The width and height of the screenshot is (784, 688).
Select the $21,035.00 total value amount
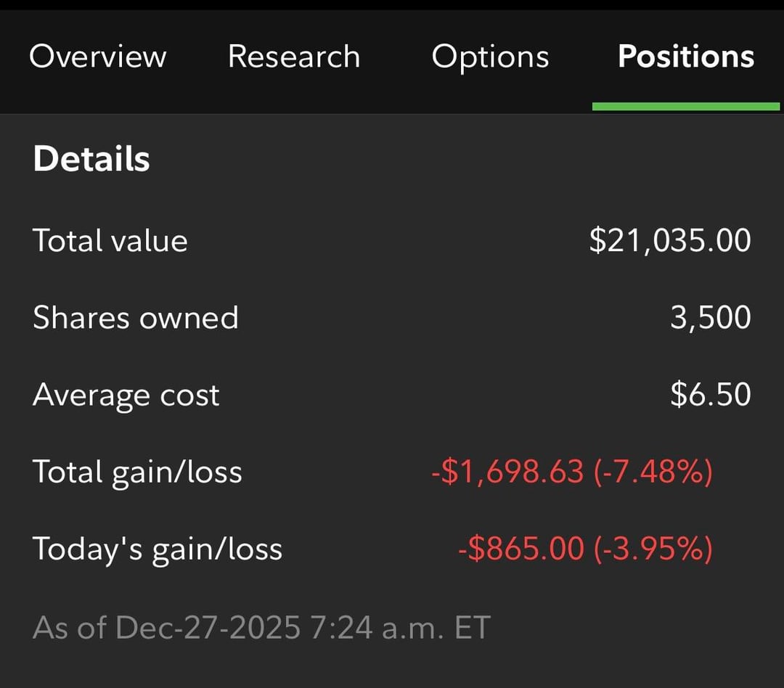[669, 241]
